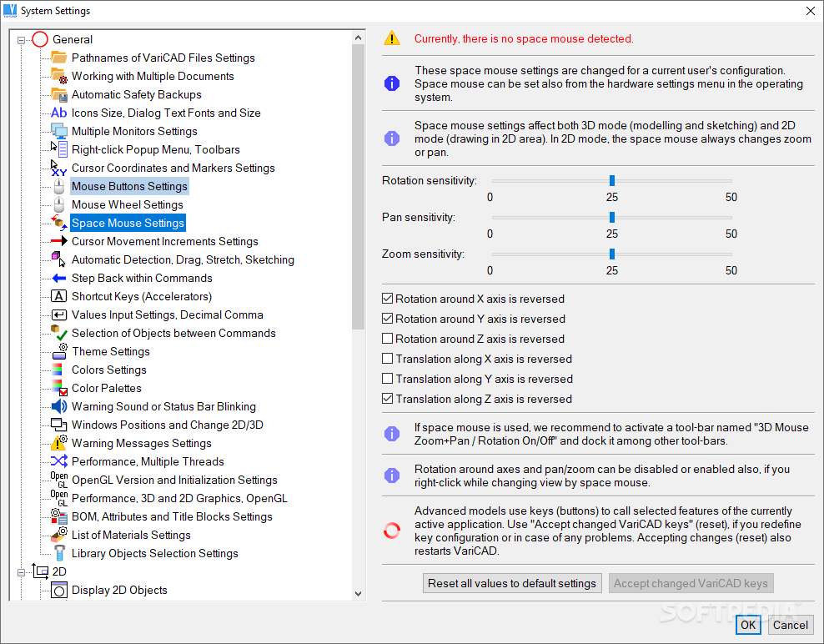Click the Theme Settings icon
Screen dimensions: 824x644
[x=59, y=351]
